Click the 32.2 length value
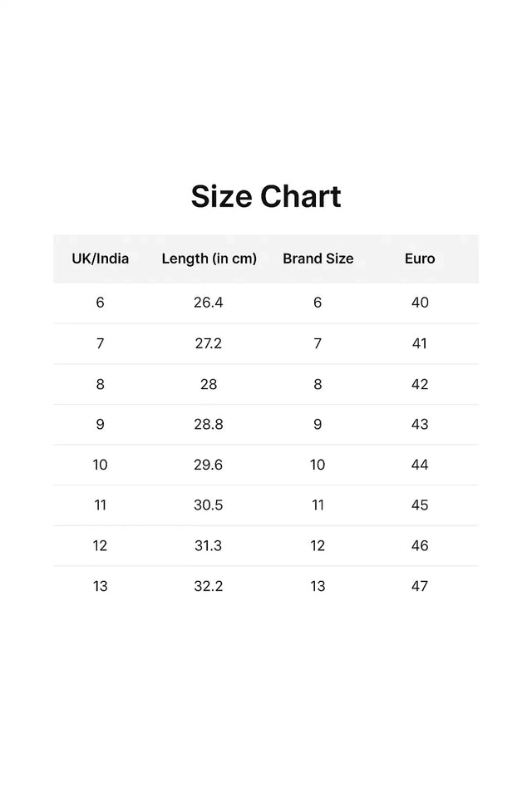The width and height of the screenshot is (532, 798). click(209, 586)
